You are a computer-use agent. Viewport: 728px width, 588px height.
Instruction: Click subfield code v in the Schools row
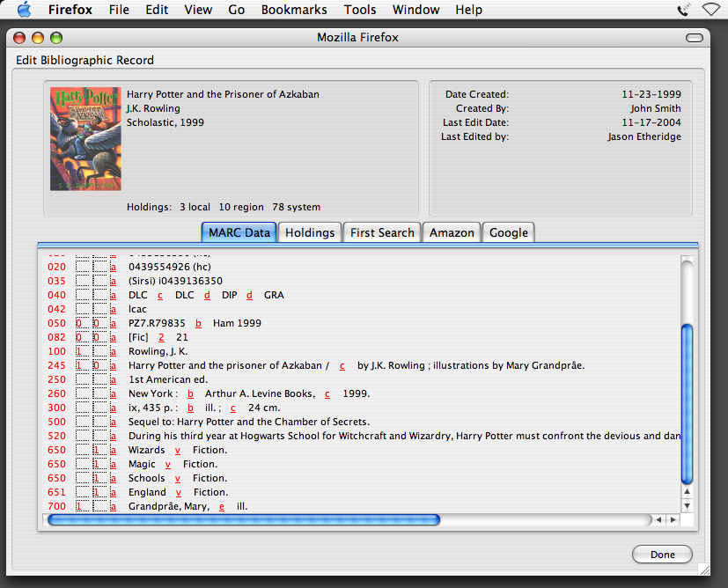177,479
